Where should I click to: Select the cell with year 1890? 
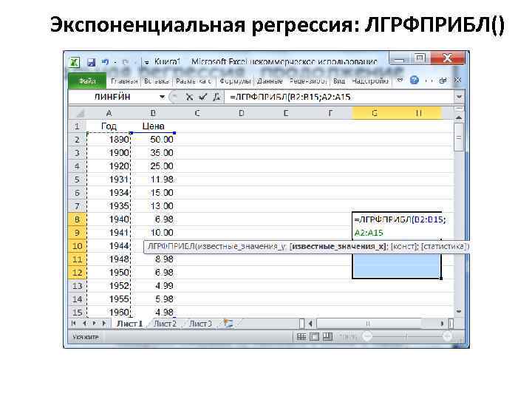[109, 140]
